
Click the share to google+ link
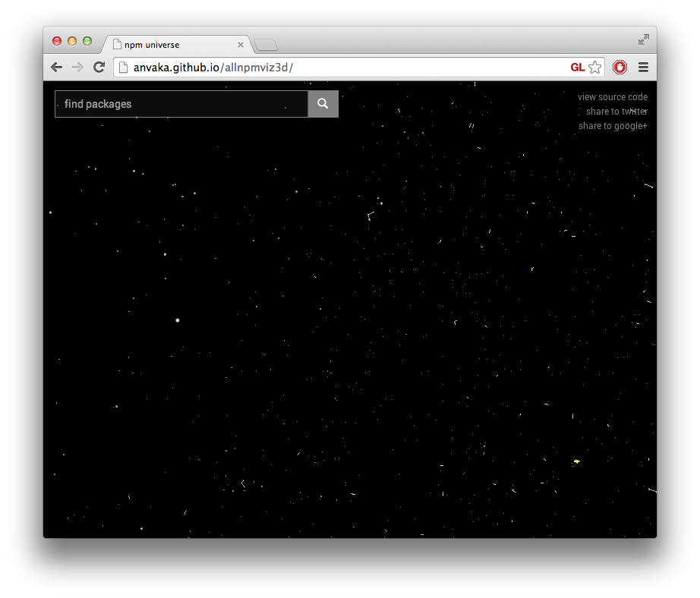613,126
